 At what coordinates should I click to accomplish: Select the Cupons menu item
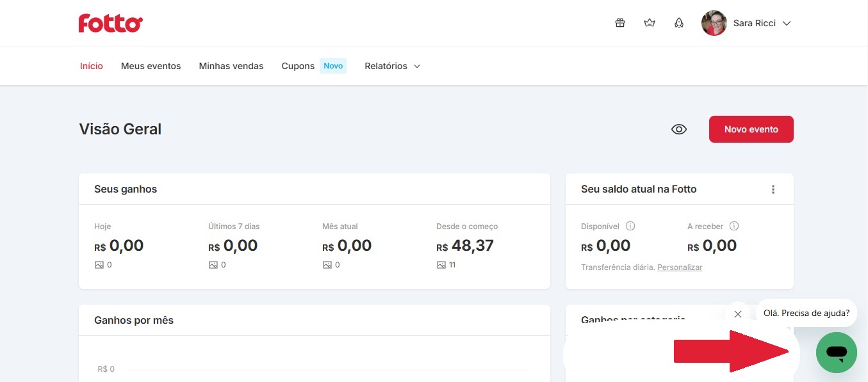coord(298,66)
